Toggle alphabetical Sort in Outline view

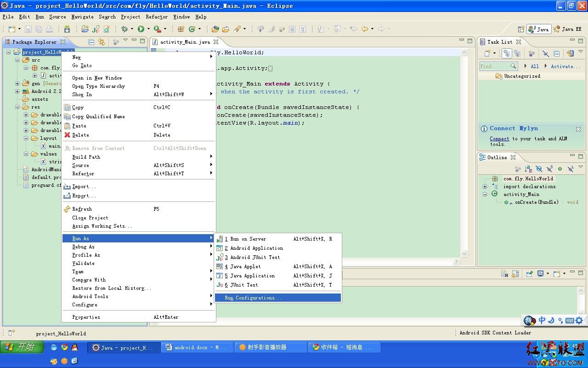528,169
